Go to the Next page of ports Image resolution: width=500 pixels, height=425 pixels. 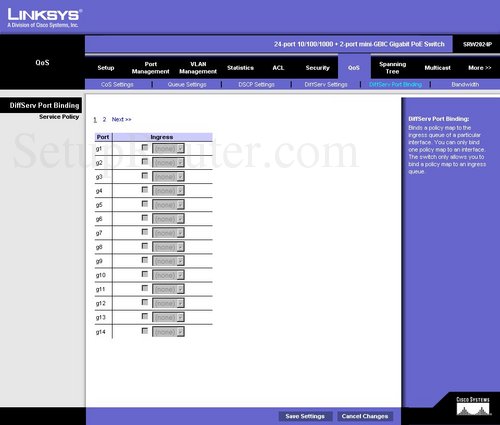pos(121,119)
